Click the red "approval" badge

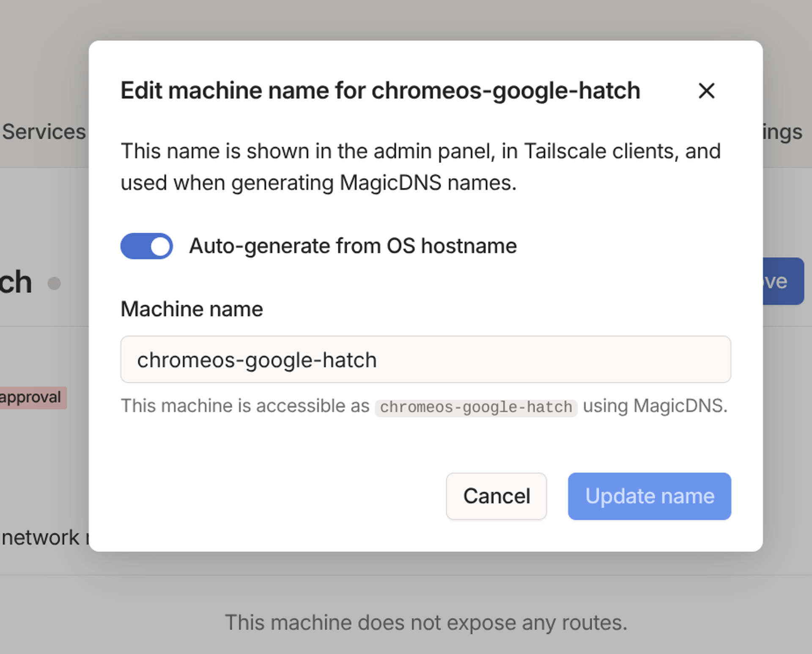pyautogui.click(x=32, y=398)
